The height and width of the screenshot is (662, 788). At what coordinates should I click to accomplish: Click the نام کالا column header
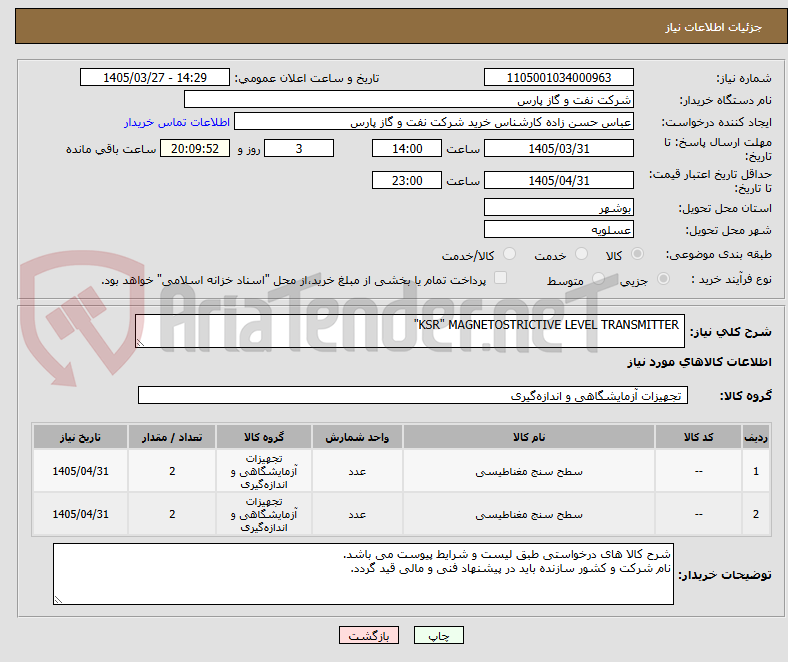pos(529,437)
